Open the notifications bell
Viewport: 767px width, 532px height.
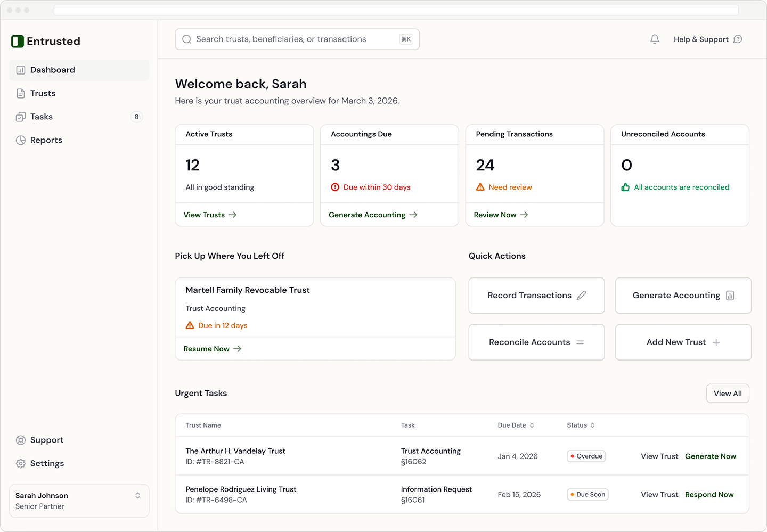tap(655, 39)
